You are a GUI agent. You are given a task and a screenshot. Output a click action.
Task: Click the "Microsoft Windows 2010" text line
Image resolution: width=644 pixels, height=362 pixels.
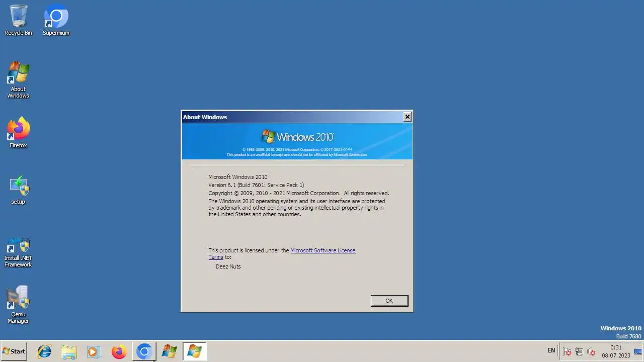238,177
